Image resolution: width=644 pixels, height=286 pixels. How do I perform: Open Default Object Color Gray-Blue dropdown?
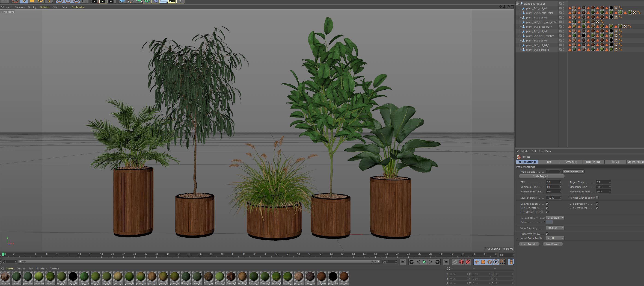(x=555, y=218)
